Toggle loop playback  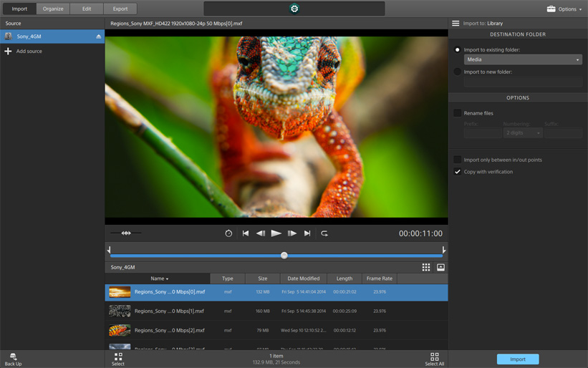[324, 233]
